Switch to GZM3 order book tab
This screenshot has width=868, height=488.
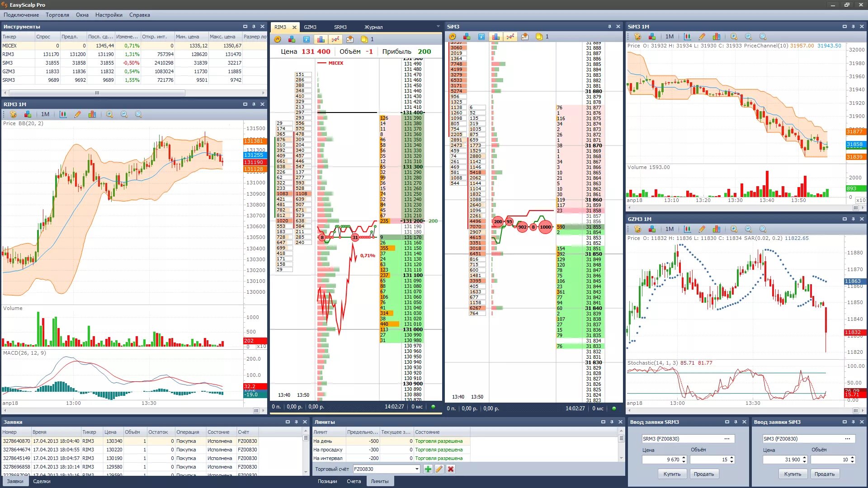tap(310, 27)
